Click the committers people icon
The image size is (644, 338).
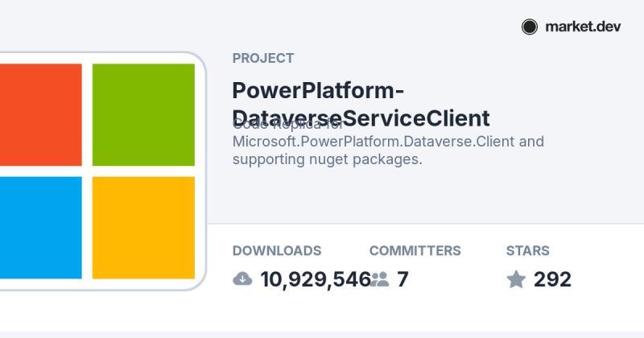coord(379,279)
